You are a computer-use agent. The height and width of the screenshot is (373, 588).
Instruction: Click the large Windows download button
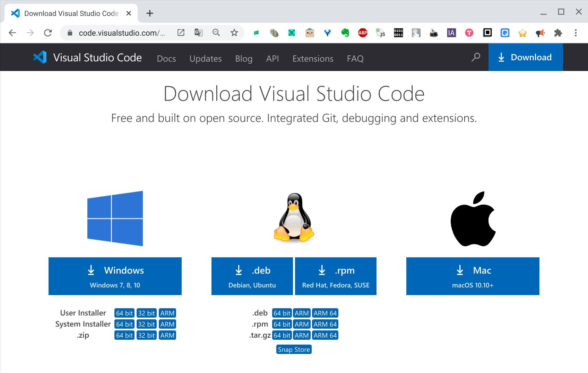tap(115, 276)
